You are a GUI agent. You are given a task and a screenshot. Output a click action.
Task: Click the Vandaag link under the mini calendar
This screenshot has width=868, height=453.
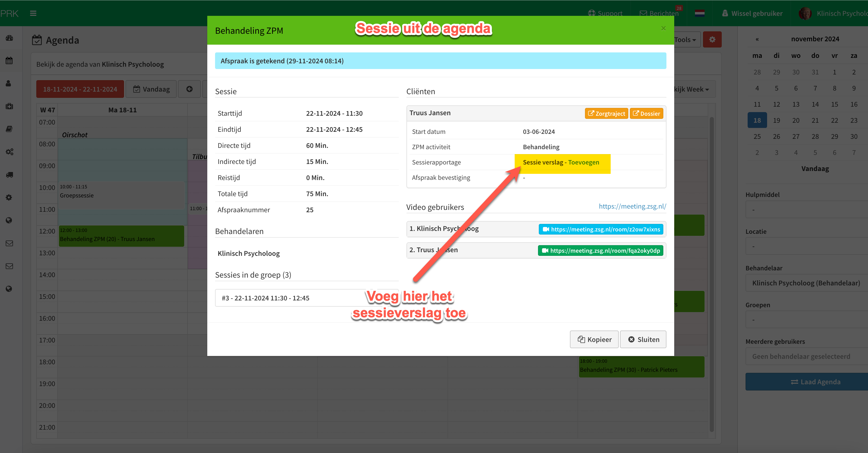[x=815, y=169]
